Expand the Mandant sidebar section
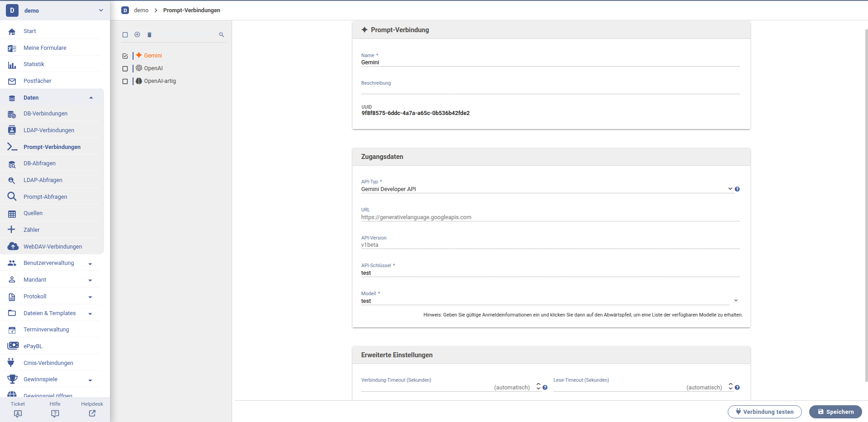The height and width of the screenshot is (422, 868). pyautogui.click(x=90, y=280)
